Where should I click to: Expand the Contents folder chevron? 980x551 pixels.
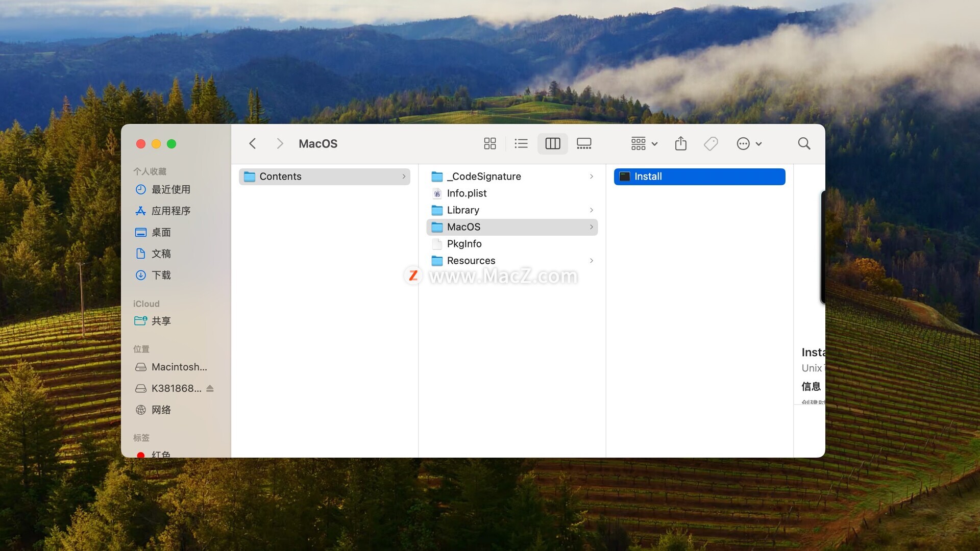404,177
